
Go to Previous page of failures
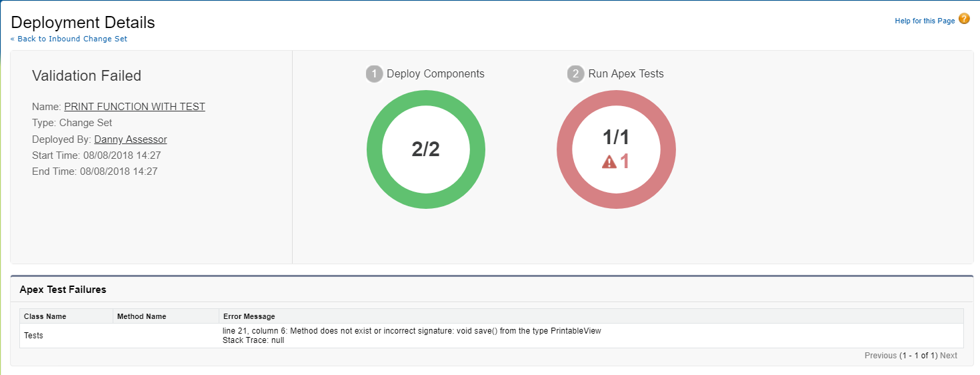click(881, 356)
